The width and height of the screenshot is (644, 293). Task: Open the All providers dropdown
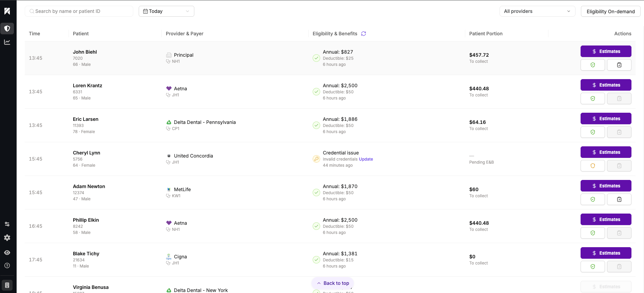538,11
